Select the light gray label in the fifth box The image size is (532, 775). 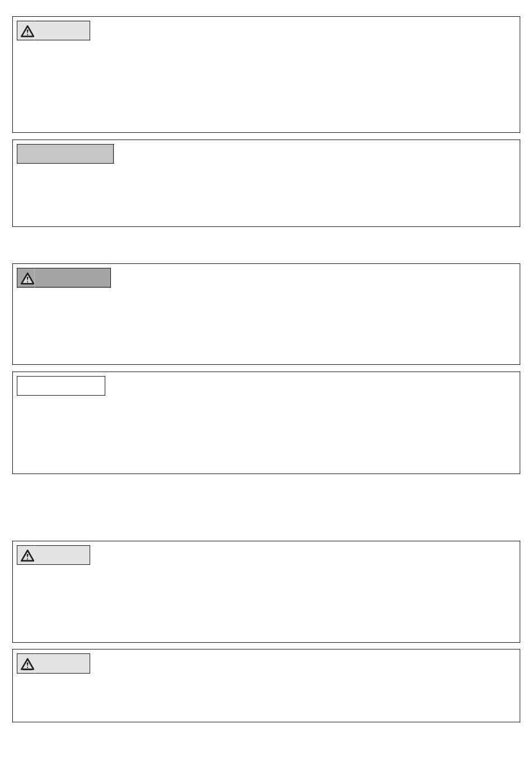click(x=53, y=555)
